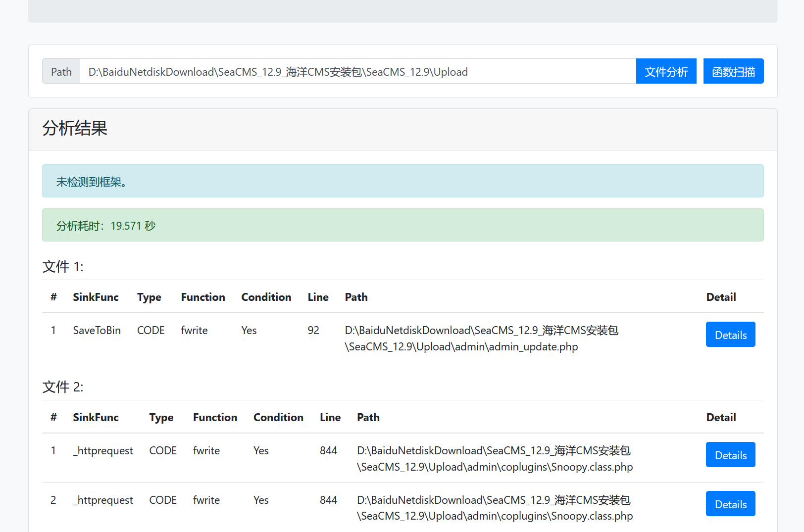Click the Path input field
The width and height of the screenshot is (804, 532).
tap(357, 72)
